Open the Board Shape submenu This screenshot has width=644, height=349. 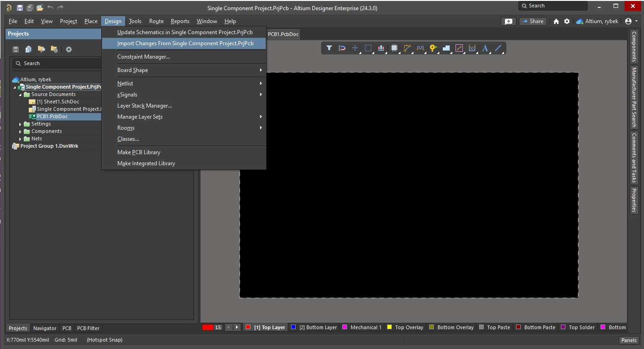tap(184, 70)
